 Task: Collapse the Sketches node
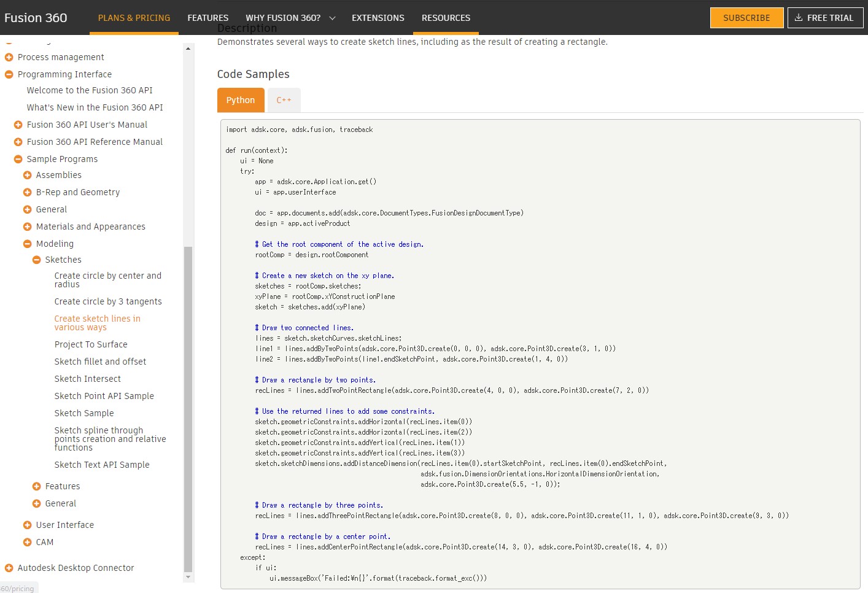(37, 260)
